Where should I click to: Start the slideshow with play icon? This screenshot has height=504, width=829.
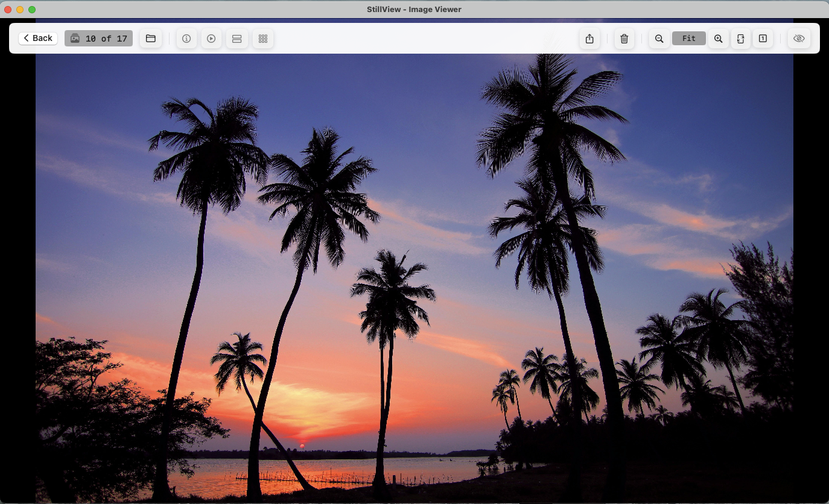[x=211, y=39]
